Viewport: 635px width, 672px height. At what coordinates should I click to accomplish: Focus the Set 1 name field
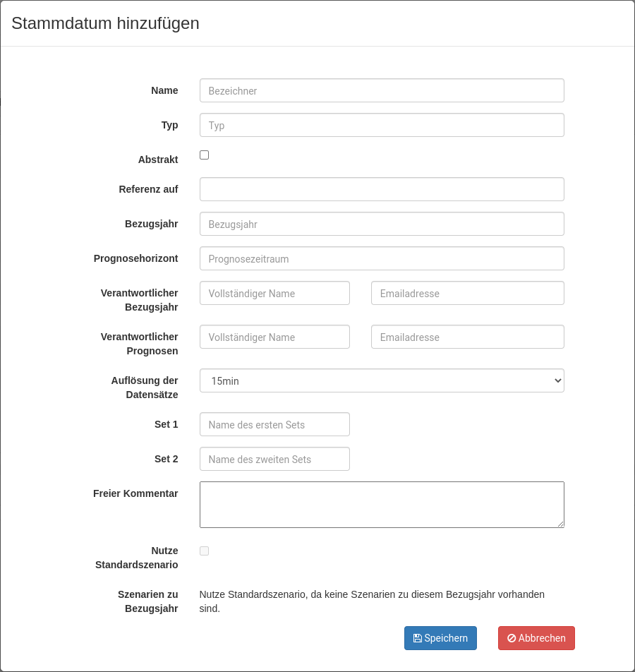[274, 424]
